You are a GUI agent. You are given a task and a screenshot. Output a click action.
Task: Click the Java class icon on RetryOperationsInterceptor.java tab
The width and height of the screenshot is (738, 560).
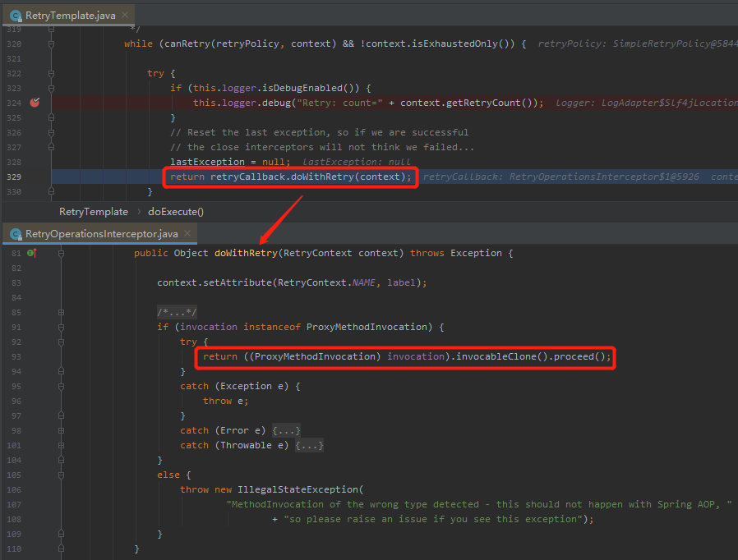[x=14, y=233]
